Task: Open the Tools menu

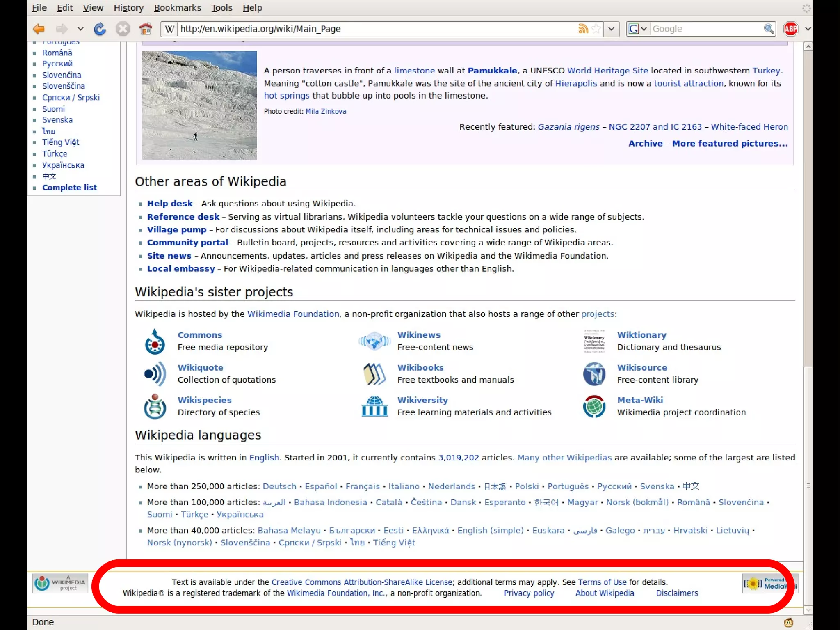Action: coord(221,8)
